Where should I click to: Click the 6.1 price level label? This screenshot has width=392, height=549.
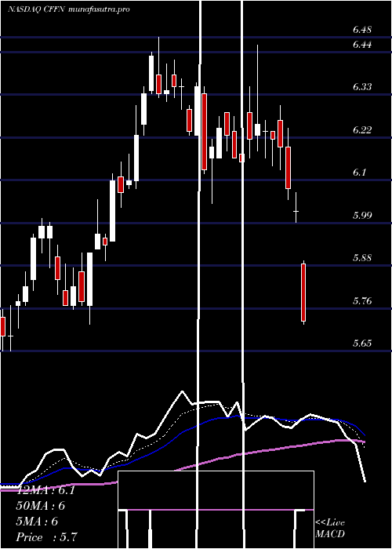point(360,173)
